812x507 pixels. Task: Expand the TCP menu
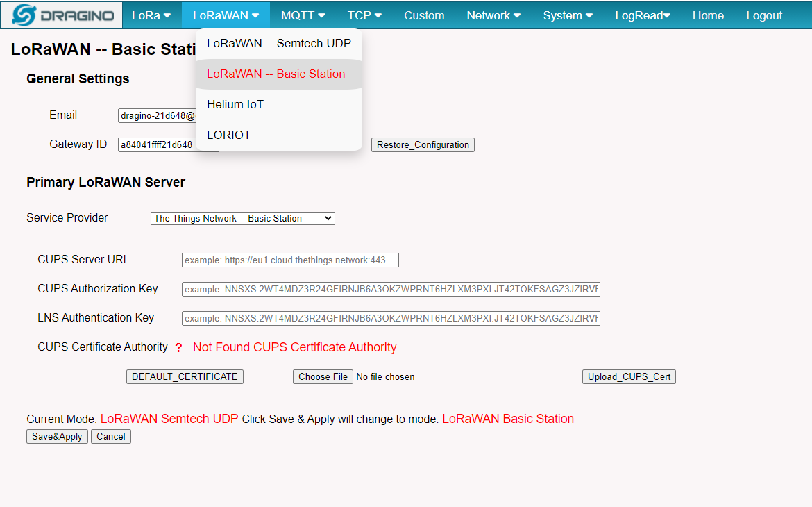(x=364, y=15)
